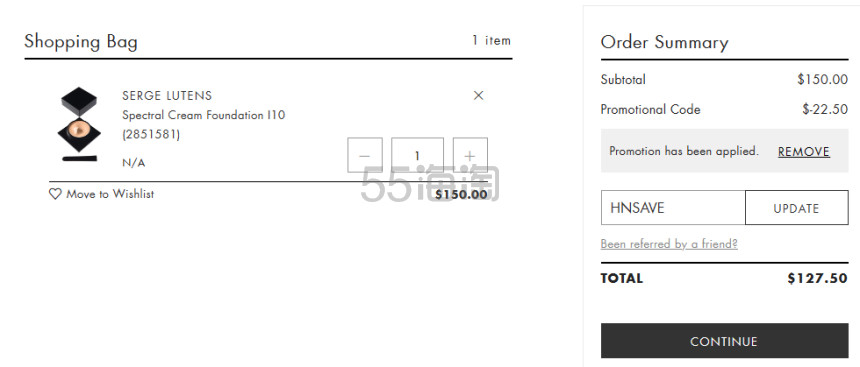Screen dimensions: 860x367
Task: Focus the HNSAVE promo code field
Action: [673, 208]
